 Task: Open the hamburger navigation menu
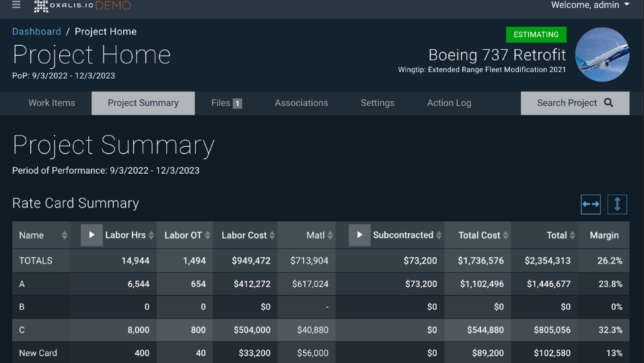click(16, 5)
